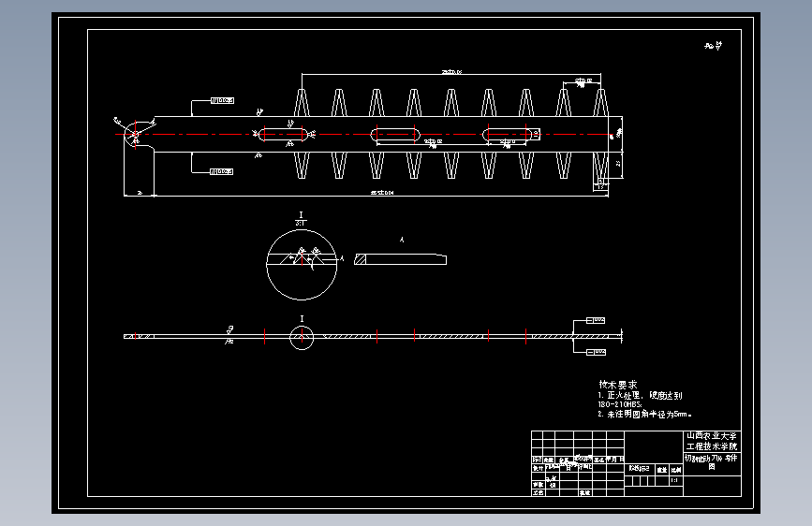
Task: Click the note '2. 未注明圆角半径为5mm'
Action: [644, 415]
